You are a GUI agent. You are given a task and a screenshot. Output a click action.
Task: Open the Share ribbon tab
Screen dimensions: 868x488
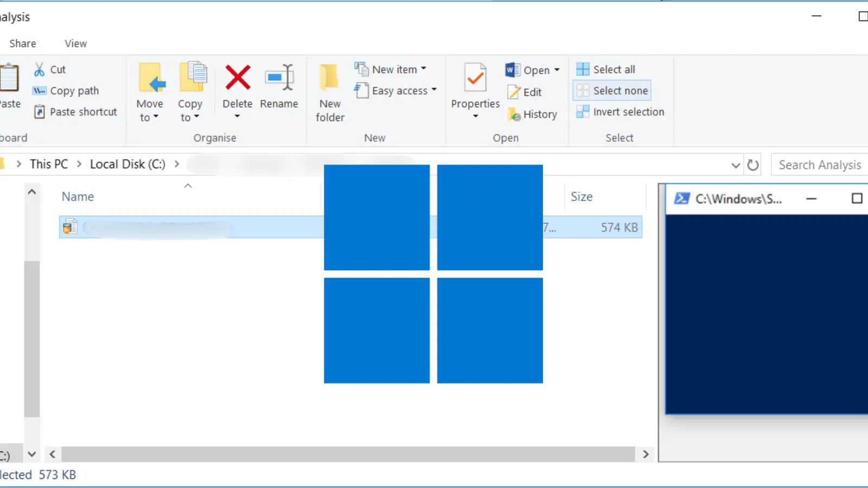click(23, 43)
